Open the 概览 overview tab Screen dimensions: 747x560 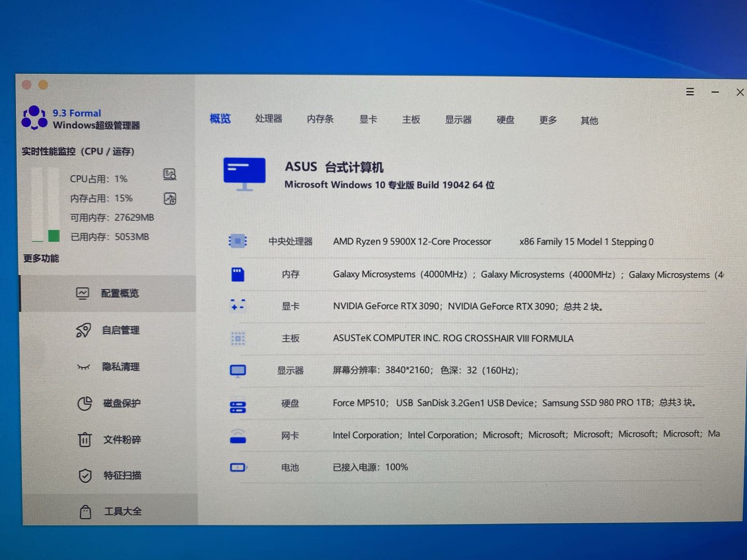[220, 119]
